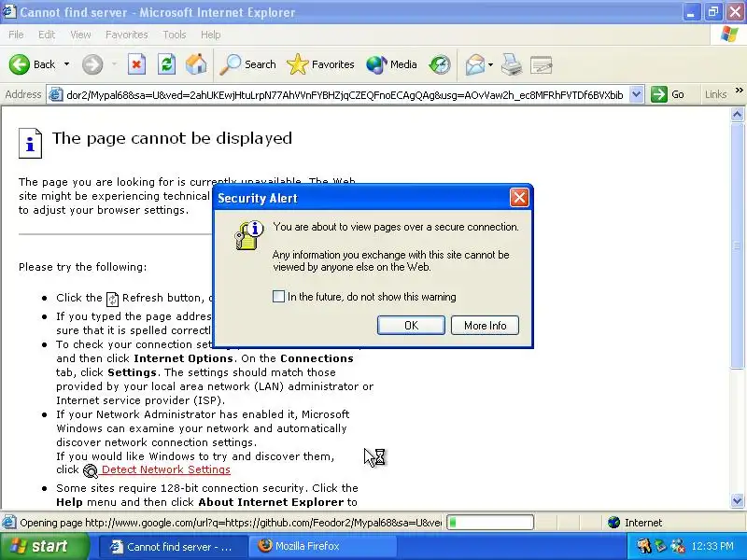Open the Help menu
This screenshot has height=560, width=747.
(x=211, y=35)
